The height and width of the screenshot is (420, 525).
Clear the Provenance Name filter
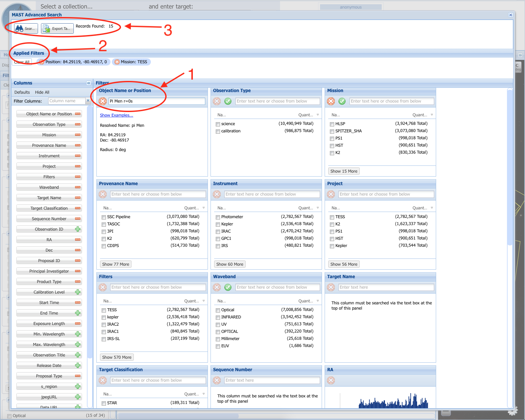point(103,194)
